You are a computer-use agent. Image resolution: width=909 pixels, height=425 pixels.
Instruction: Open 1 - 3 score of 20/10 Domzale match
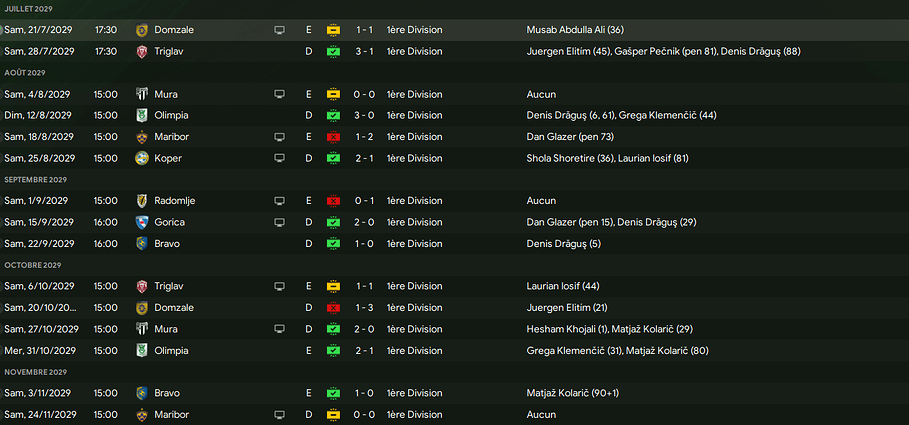(365, 308)
